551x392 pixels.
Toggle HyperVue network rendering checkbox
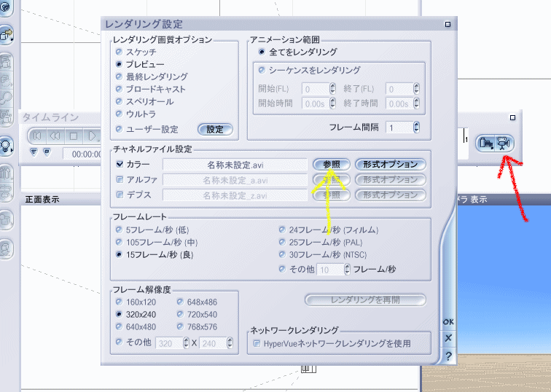[x=257, y=342]
